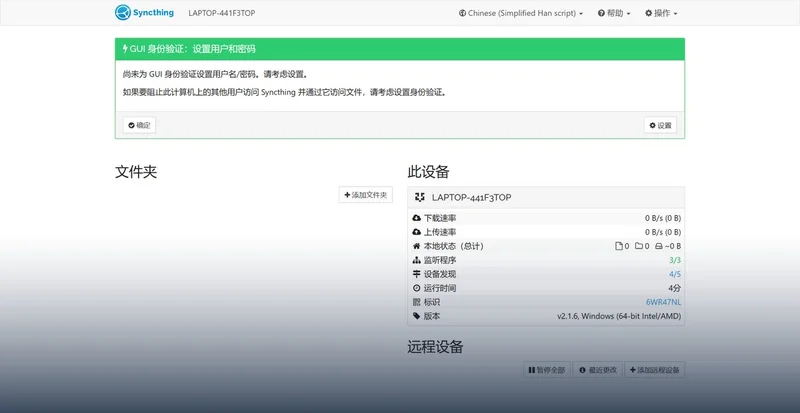
Task: Click the 3/3 listeners value
Action: tap(675, 260)
